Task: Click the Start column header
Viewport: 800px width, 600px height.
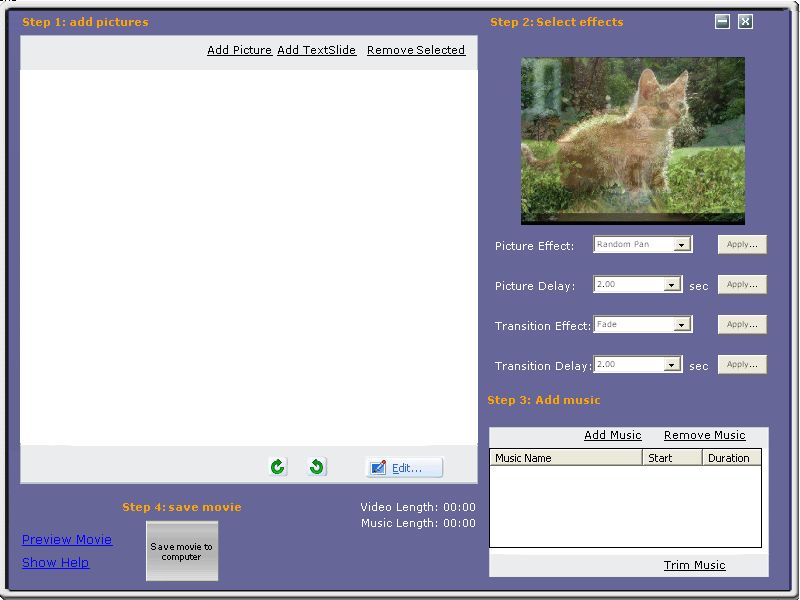Action: coord(672,458)
